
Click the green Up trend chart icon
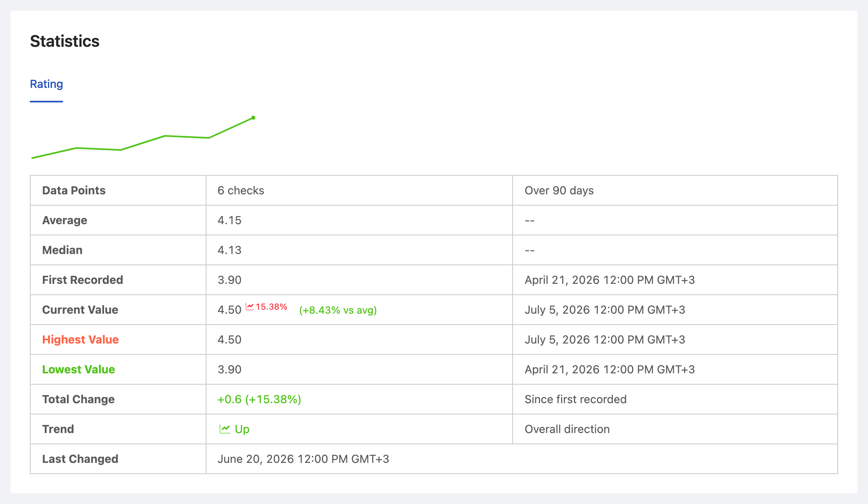(225, 429)
